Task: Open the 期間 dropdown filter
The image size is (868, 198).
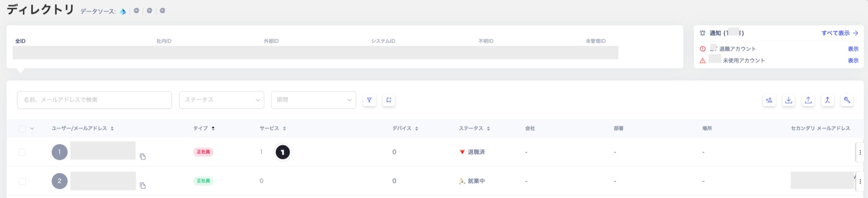Action: click(313, 100)
